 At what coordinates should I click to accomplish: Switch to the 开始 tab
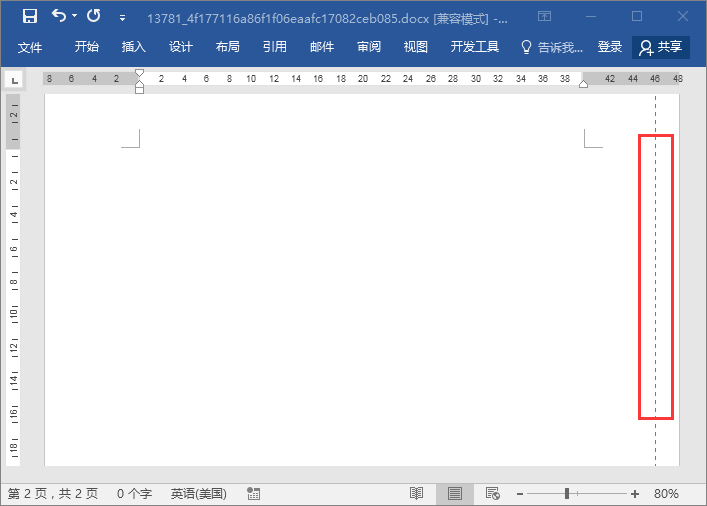click(87, 47)
